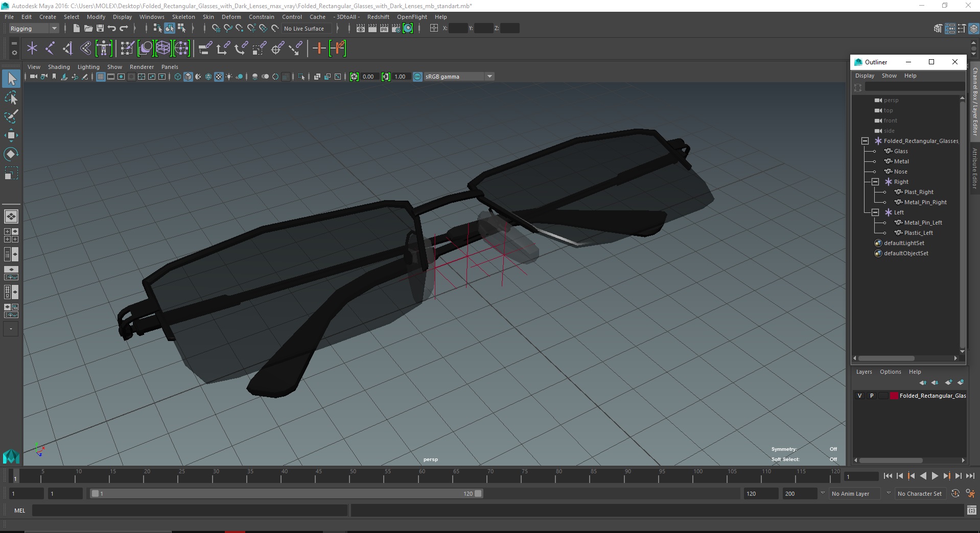The image size is (980, 533).
Task: Choose the Move tool in toolbox
Action: tap(11, 135)
